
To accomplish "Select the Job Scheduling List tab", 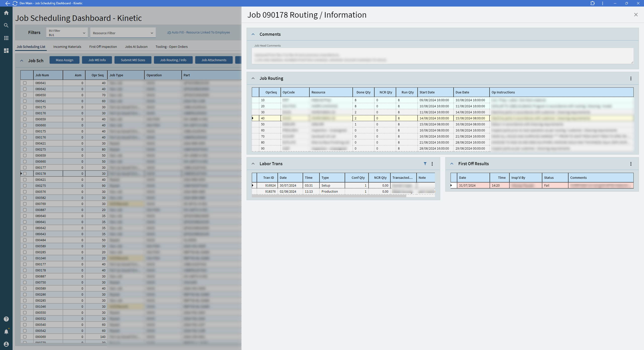I will coord(31,47).
